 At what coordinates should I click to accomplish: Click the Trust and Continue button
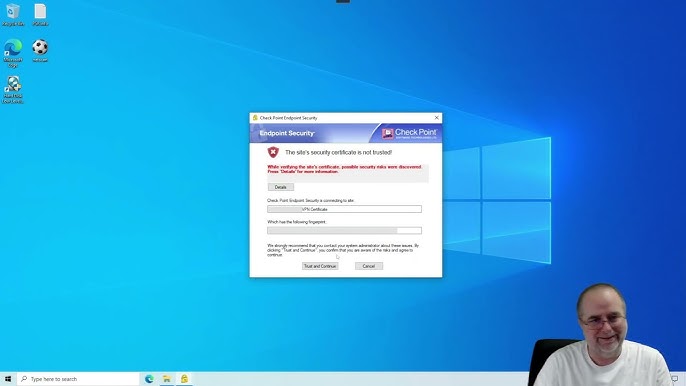(x=320, y=266)
